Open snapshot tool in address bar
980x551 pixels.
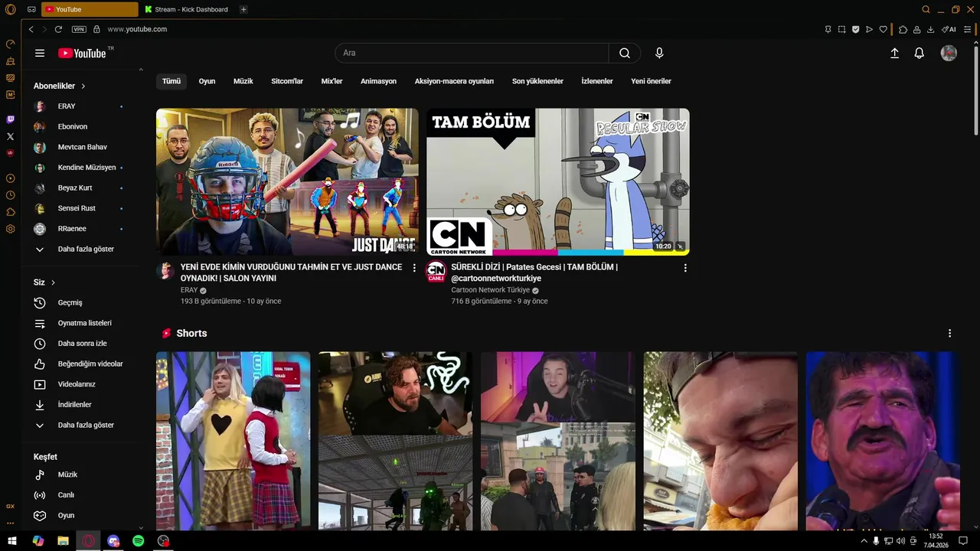coord(841,29)
